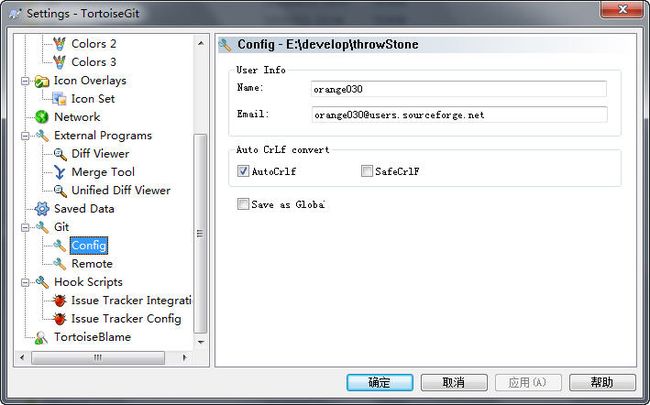Select the Colors 2 tree item
650x405 pixels.
coord(94,44)
